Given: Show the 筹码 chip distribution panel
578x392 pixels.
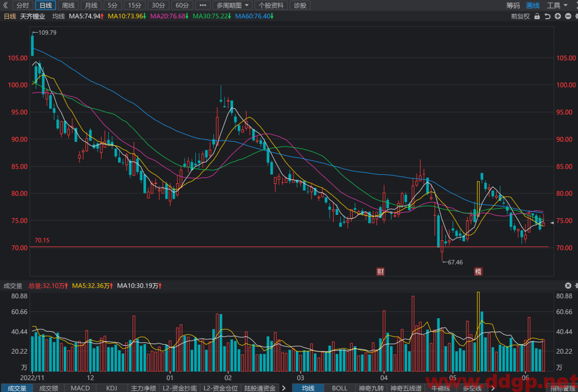Looking at the screenshot, I should click(513, 5).
